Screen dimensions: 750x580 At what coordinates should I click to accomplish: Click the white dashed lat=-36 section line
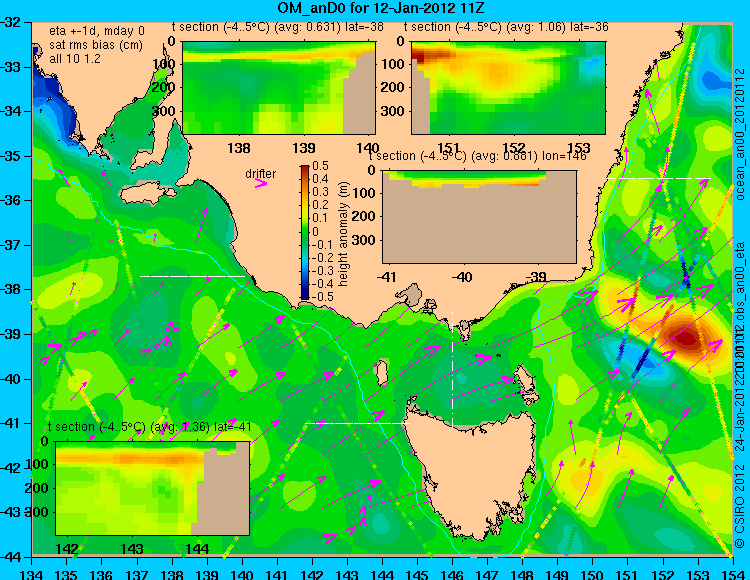click(x=658, y=178)
